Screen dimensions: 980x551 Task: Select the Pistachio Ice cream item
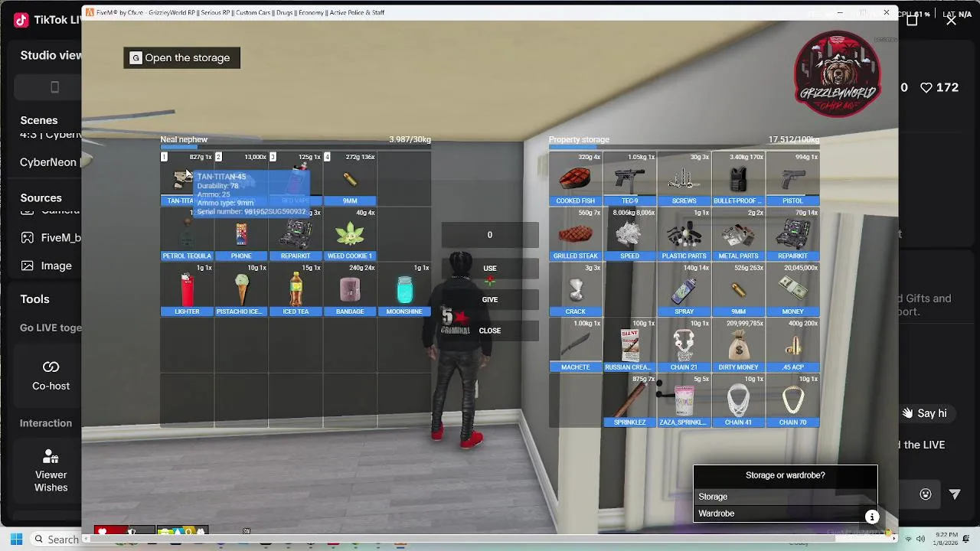(x=241, y=290)
